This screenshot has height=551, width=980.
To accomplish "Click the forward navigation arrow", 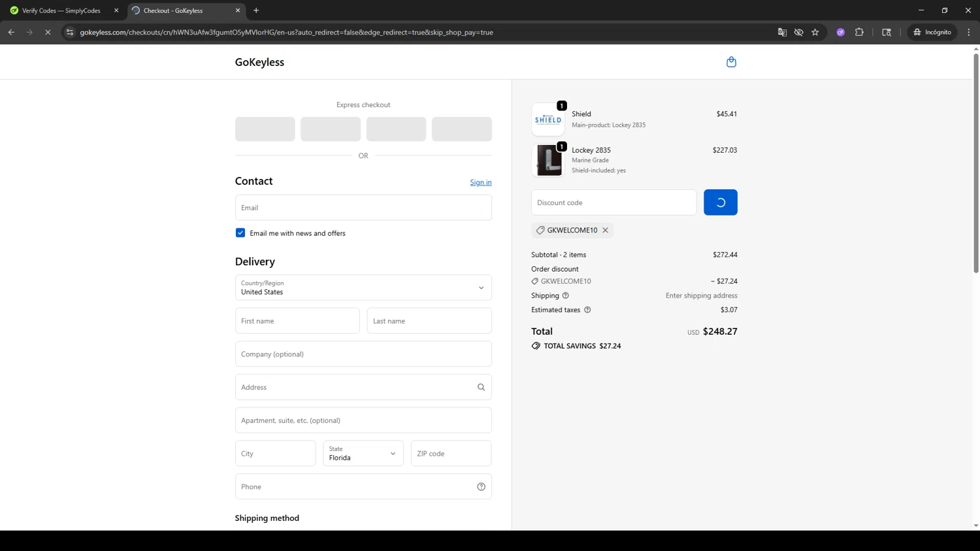I will 29,32.
